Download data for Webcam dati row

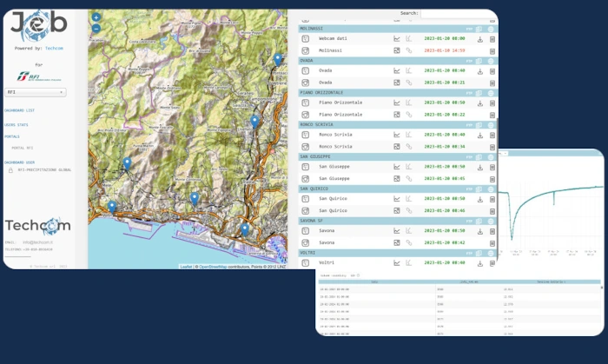click(x=480, y=39)
